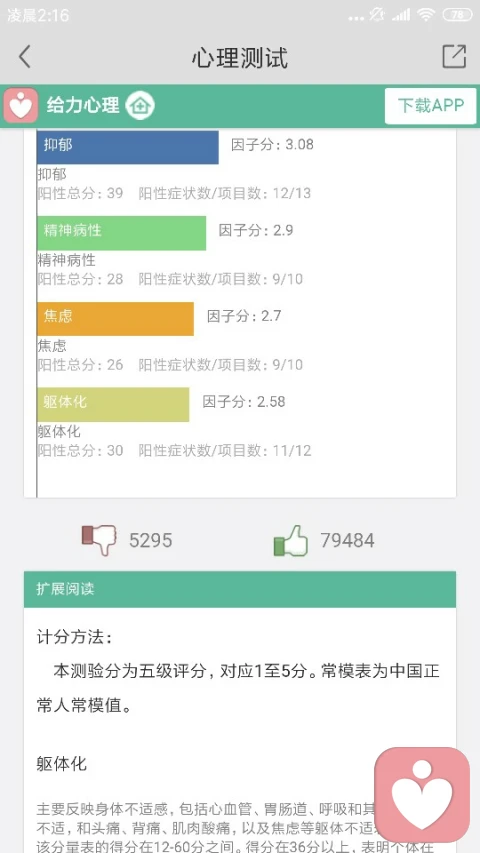Tap the WiFi status icon

point(426,15)
